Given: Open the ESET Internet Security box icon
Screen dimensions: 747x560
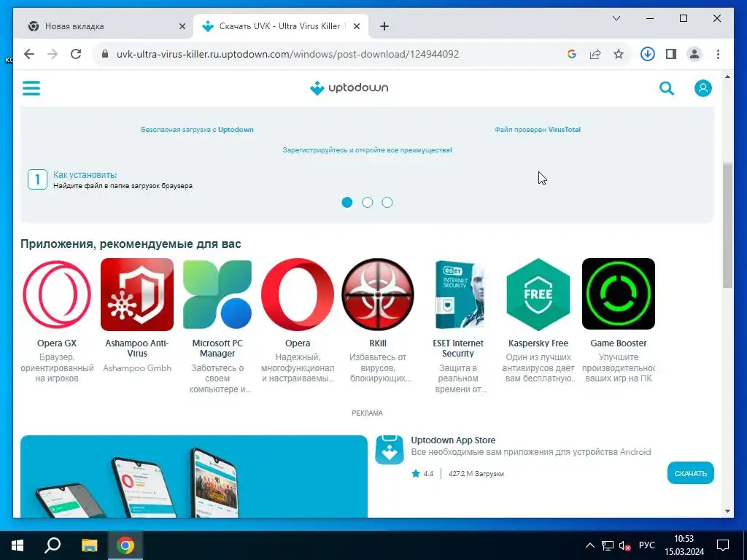Looking at the screenshot, I should coord(458,295).
